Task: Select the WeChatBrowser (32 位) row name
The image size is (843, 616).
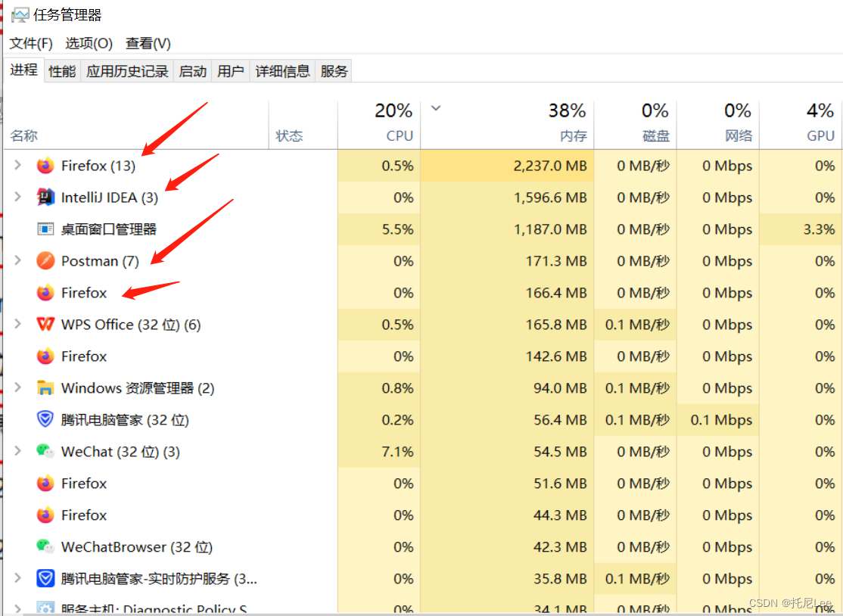Action: point(137,546)
